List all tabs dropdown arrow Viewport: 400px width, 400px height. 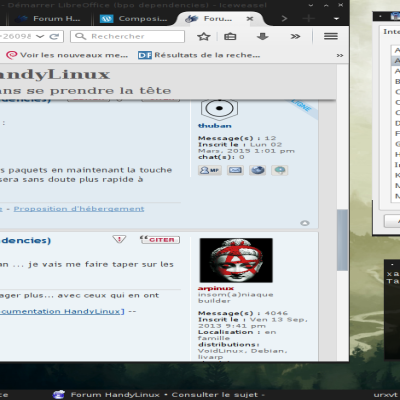[x=336, y=19]
